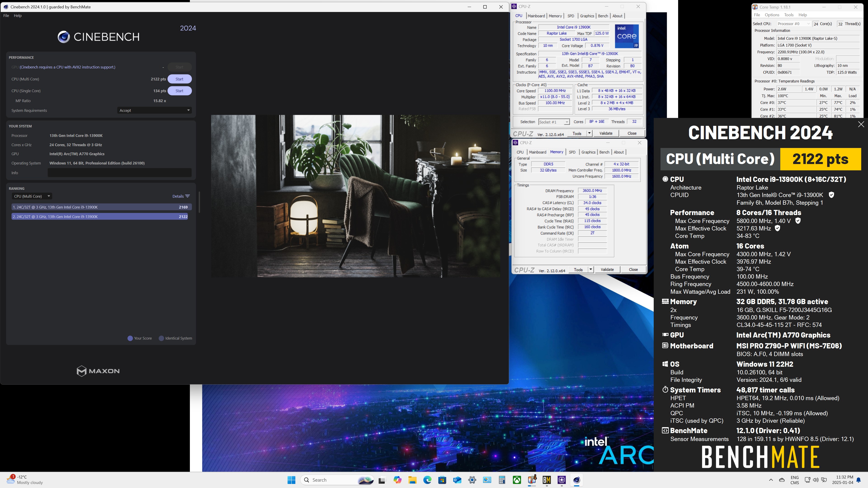Open Core Temp File menu
Screen dimensions: 868x488
[757, 15]
